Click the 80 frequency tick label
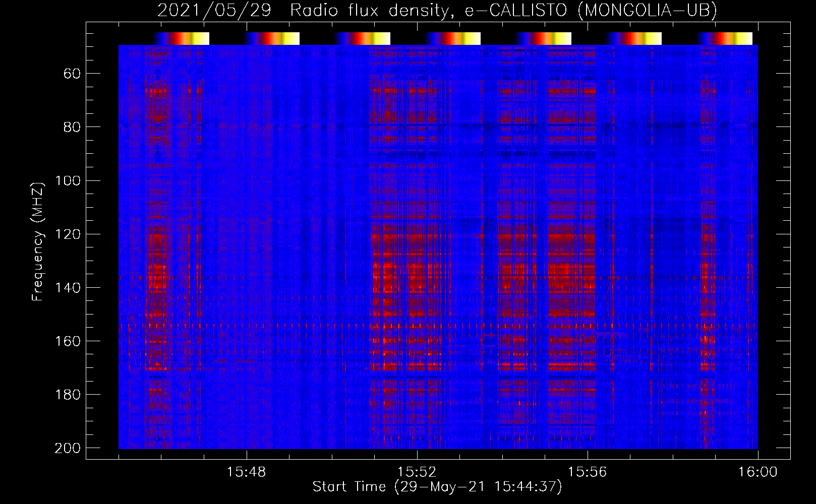The image size is (816, 504). (x=72, y=128)
